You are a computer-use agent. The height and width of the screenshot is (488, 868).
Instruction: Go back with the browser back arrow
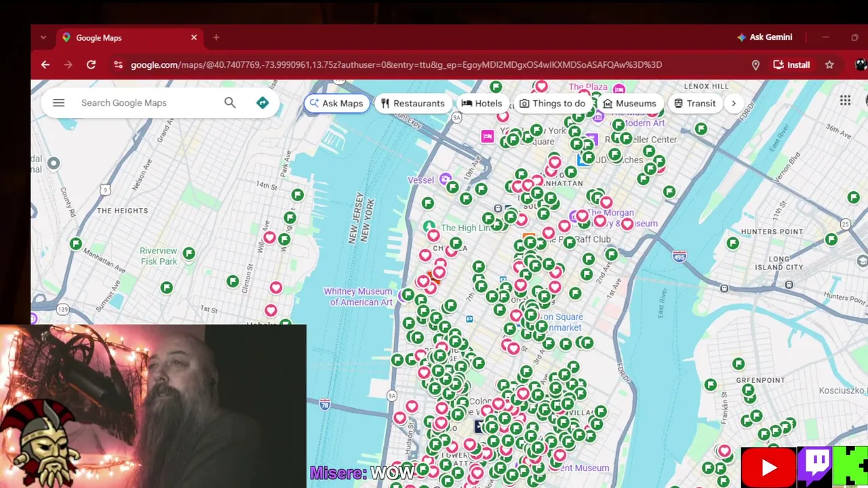click(x=45, y=64)
